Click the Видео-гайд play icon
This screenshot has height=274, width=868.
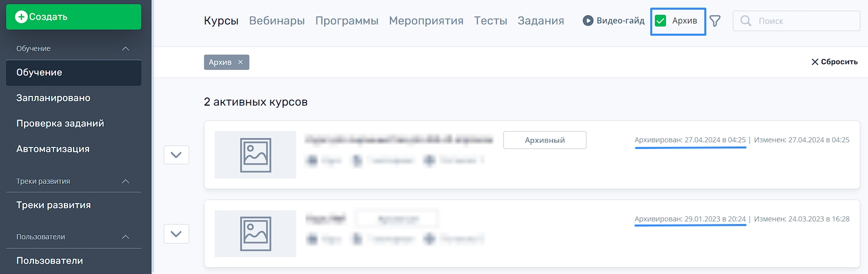point(588,21)
